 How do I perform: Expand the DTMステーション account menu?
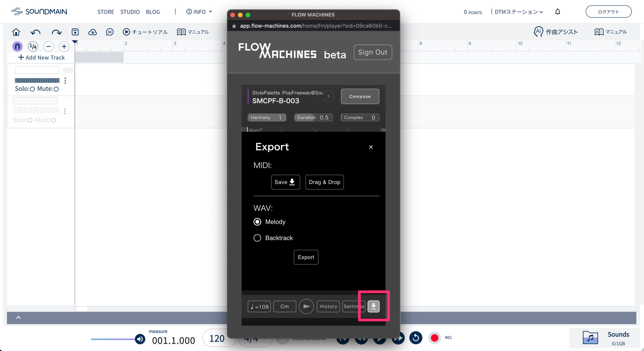click(519, 12)
